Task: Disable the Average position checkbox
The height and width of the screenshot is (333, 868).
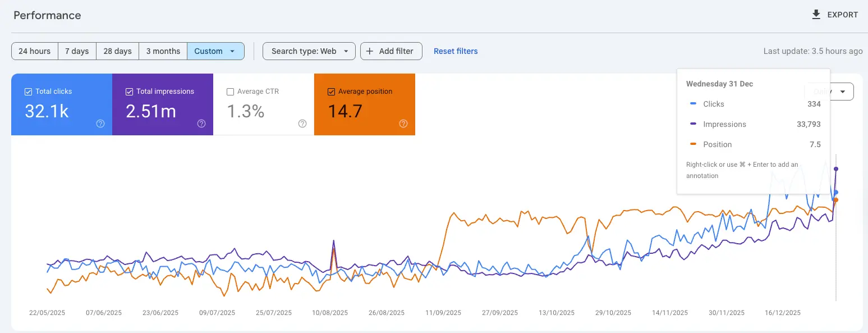Action: click(331, 92)
